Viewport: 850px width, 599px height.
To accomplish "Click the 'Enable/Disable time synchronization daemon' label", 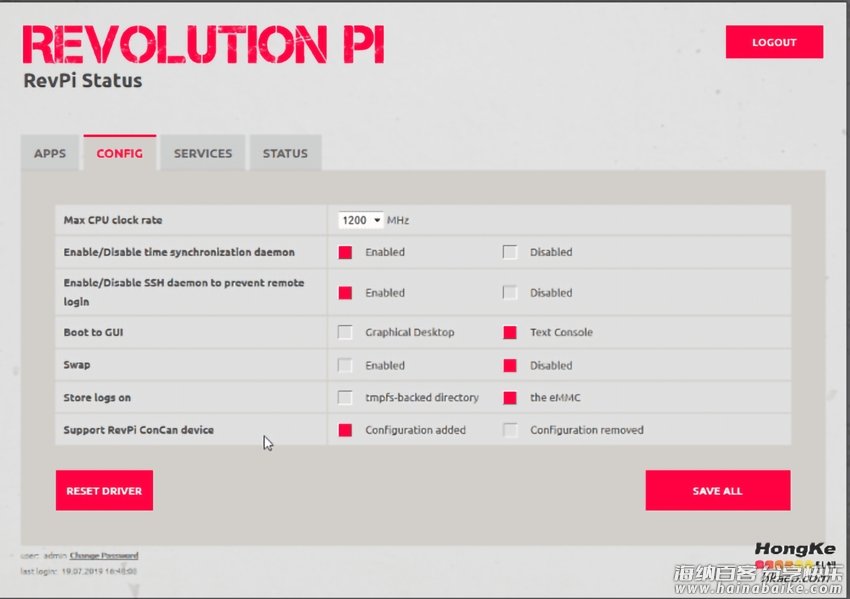I will (179, 252).
